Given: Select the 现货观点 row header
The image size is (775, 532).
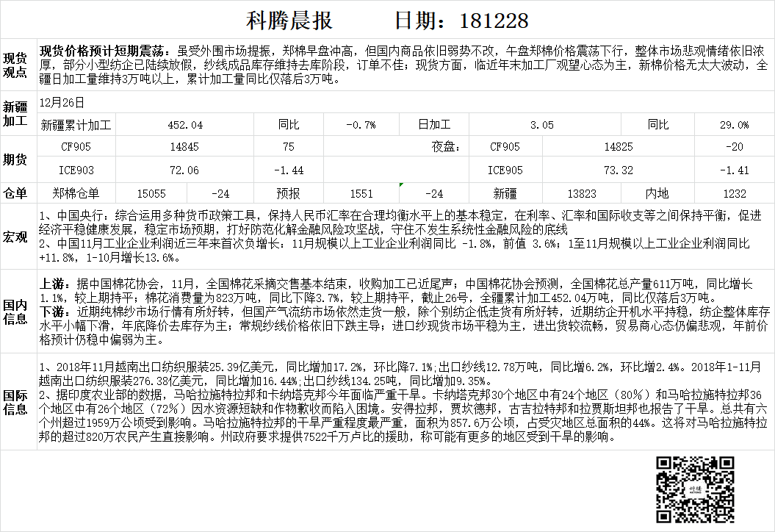Looking at the screenshot, I should [16, 65].
